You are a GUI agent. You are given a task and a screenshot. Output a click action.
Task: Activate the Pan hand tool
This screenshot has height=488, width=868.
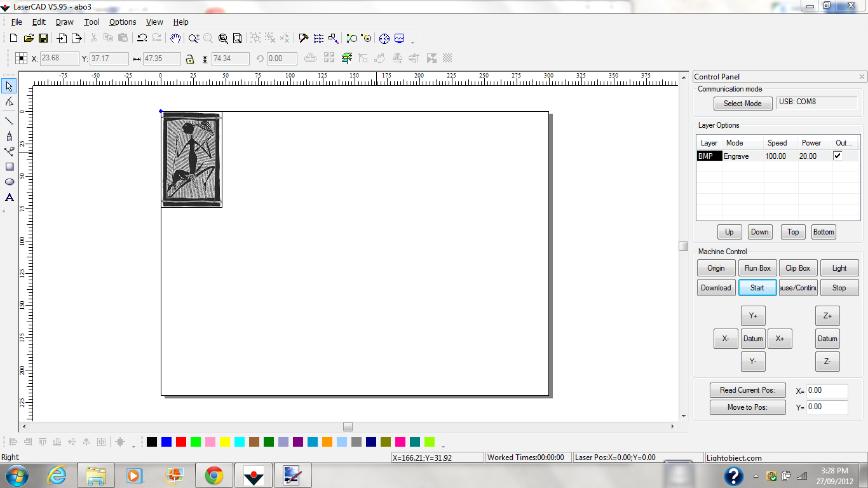coord(175,38)
